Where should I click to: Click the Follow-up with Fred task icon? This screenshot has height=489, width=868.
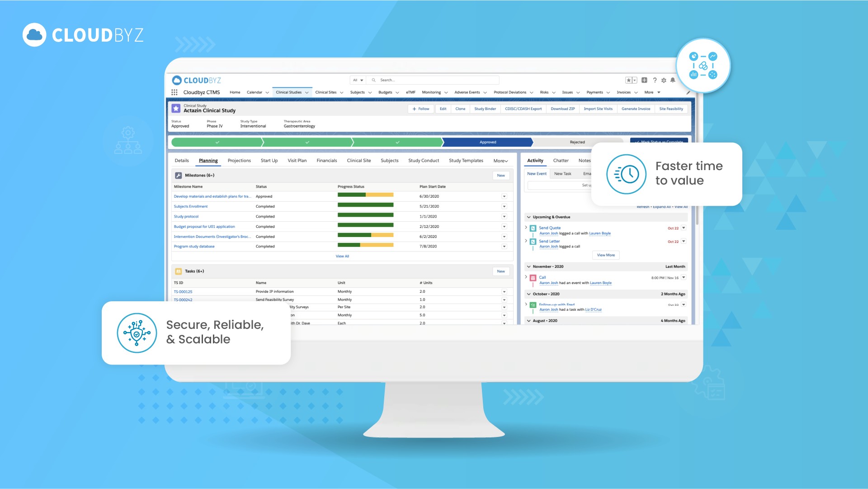pos(533,305)
